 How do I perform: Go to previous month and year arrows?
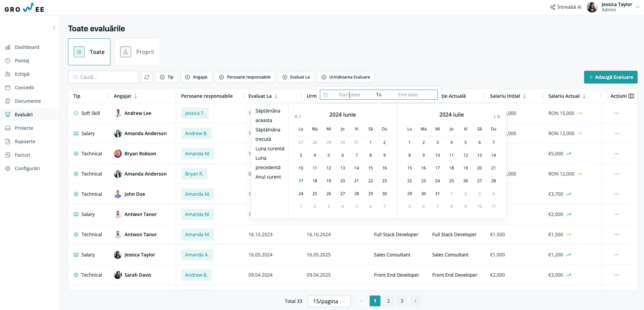click(298, 117)
